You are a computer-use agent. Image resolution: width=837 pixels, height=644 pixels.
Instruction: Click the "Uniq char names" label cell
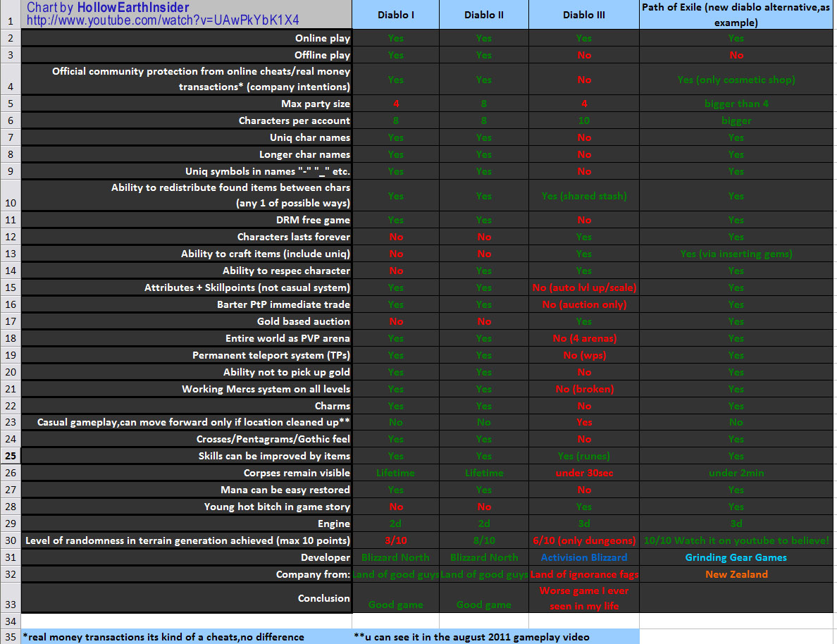[186, 138]
